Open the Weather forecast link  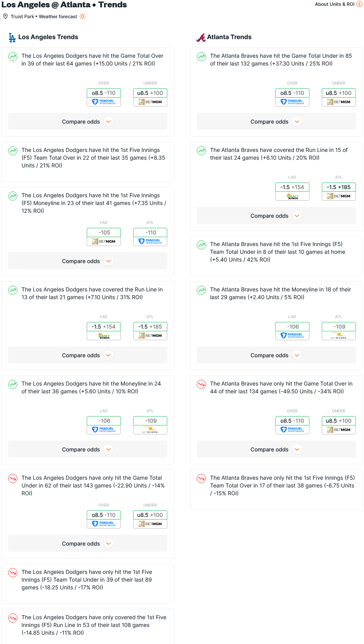pyautogui.click(x=58, y=17)
